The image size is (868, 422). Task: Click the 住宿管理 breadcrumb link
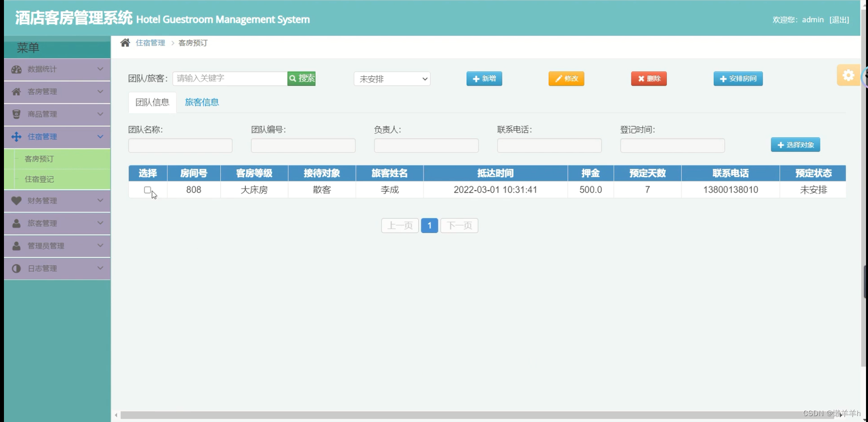[x=150, y=43]
